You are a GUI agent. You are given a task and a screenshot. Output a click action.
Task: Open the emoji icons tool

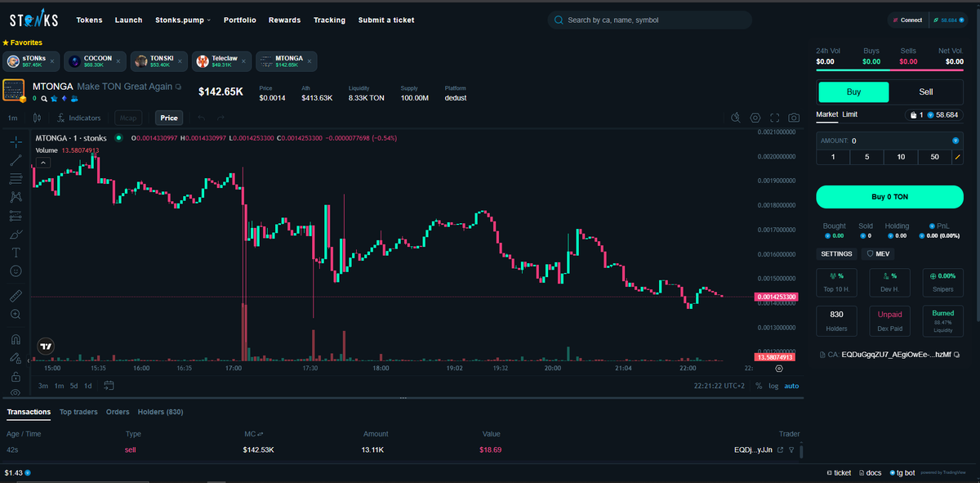pyautogui.click(x=16, y=270)
